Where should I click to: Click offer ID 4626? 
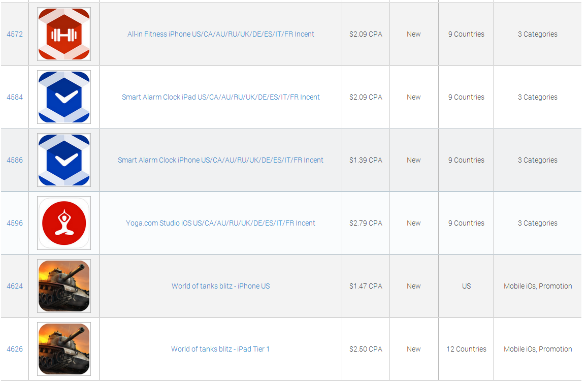(15, 349)
